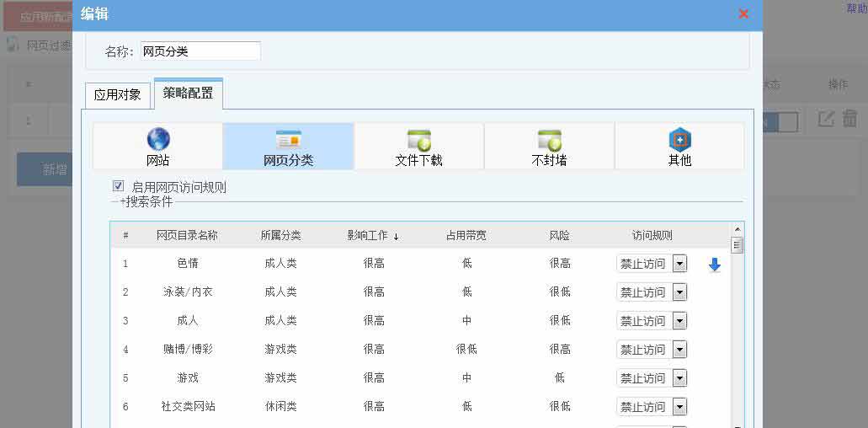
Task: Click the 名称 input field
Action: click(x=200, y=51)
